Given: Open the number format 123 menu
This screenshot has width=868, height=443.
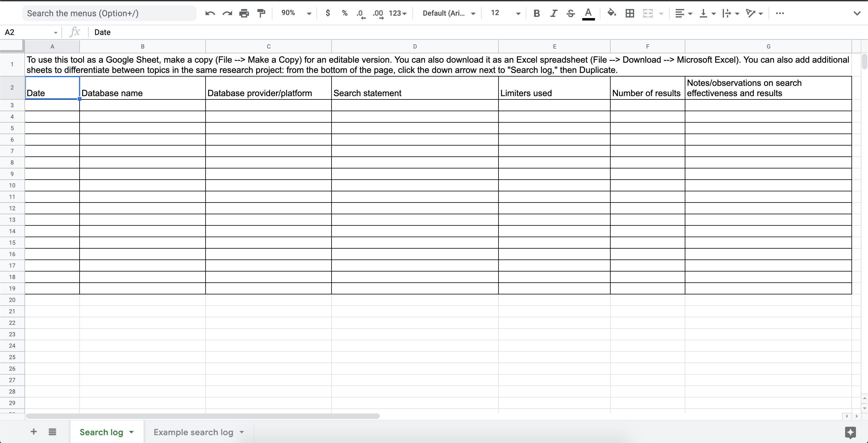Looking at the screenshot, I should [398, 13].
